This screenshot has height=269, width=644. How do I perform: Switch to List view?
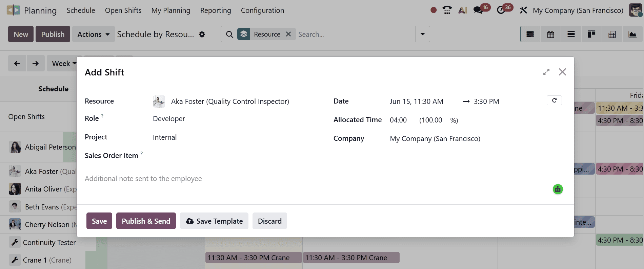(571, 34)
